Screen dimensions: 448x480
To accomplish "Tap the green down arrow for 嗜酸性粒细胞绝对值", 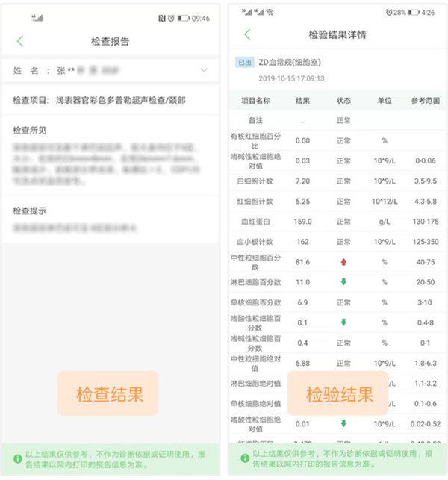I will (343, 424).
